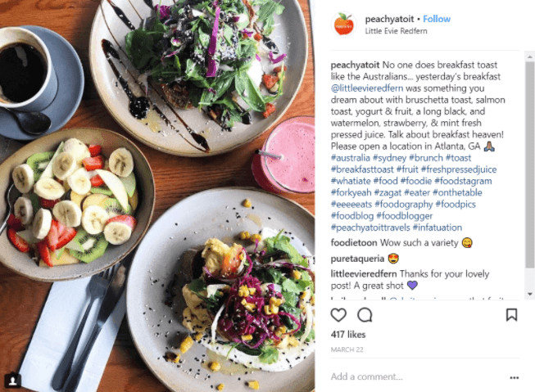Like the post with the heart icon

pos(338,315)
